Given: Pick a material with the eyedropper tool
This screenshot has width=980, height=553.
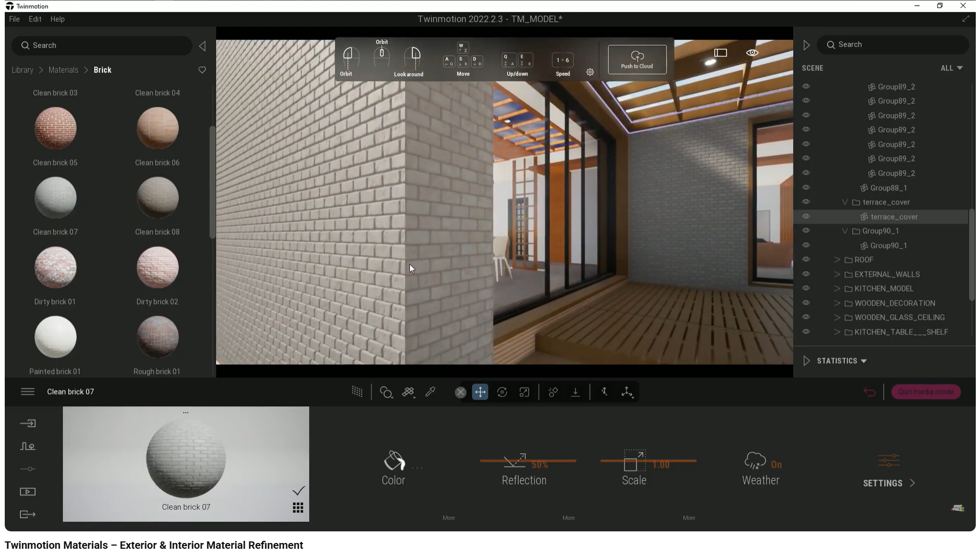Looking at the screenshot, I should point(430,392).
